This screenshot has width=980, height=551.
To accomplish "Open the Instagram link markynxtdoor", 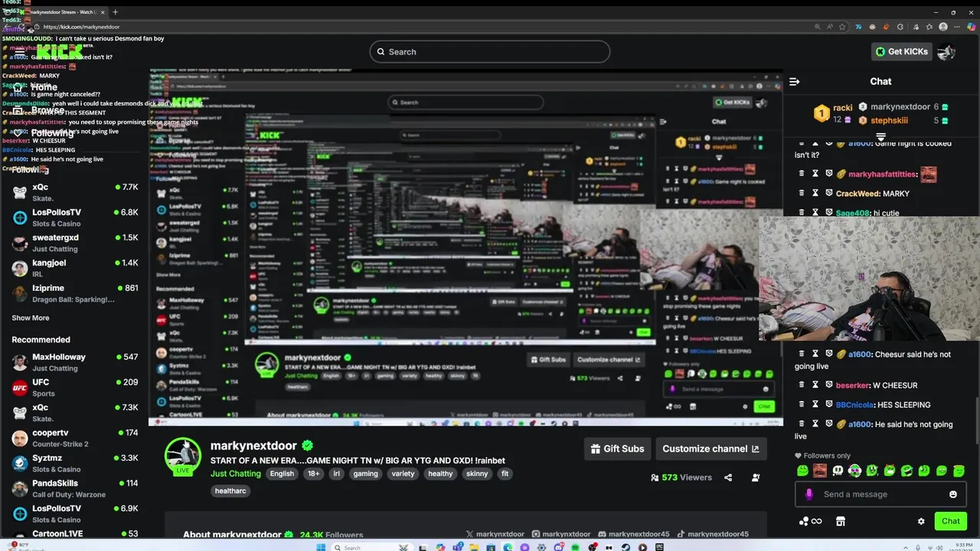I will click(561, 534).
